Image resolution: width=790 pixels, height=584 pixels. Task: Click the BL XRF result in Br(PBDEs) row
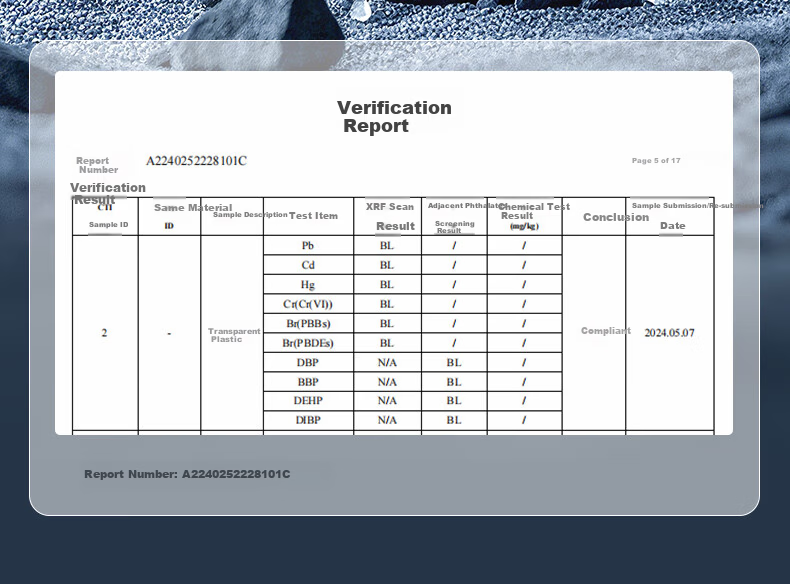386,343
